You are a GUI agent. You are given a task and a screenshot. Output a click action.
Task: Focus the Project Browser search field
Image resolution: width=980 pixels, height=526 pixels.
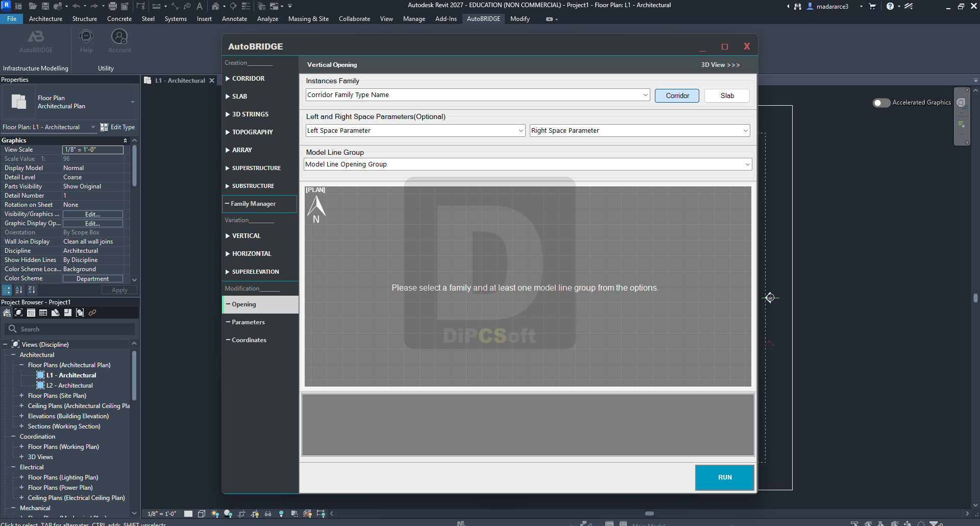click(x=70, y=329)
